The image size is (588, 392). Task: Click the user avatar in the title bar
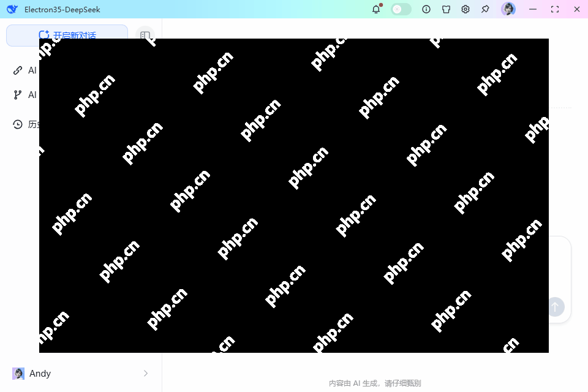[x=508, y=9]
